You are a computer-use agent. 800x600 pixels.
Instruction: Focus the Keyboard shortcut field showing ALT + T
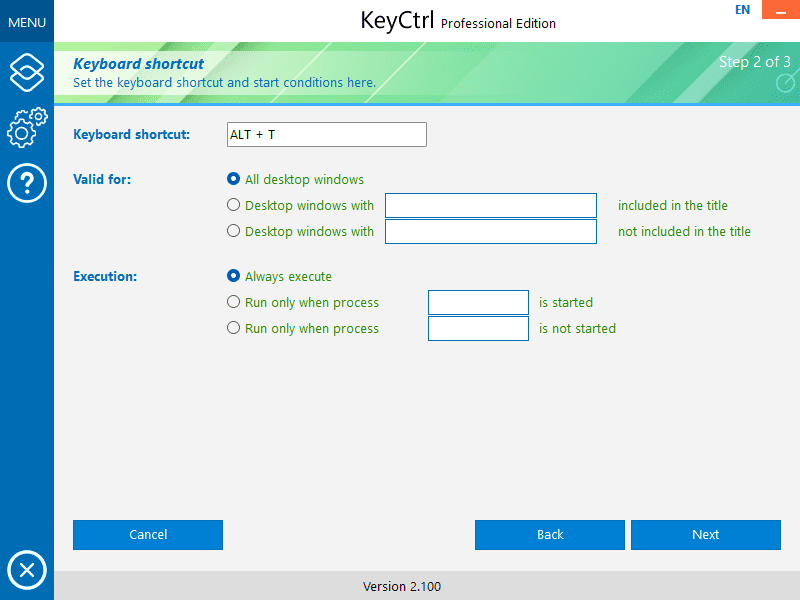327,134
